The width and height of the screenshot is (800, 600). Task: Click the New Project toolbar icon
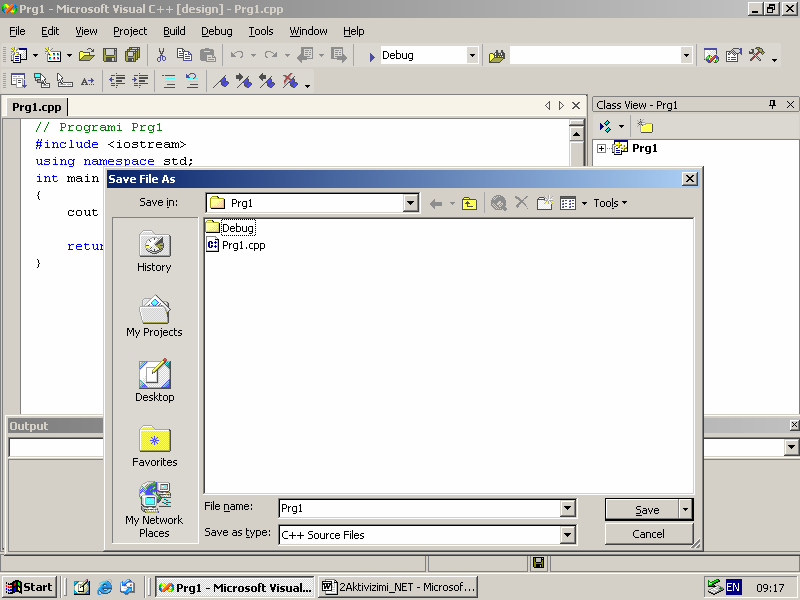click(19, 55)
